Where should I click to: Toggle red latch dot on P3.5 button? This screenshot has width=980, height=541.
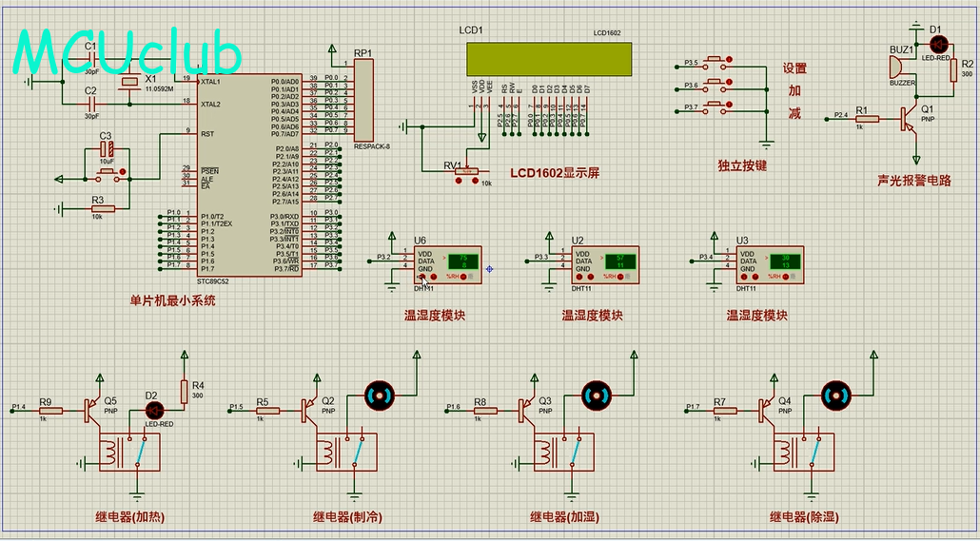[730, 62]
